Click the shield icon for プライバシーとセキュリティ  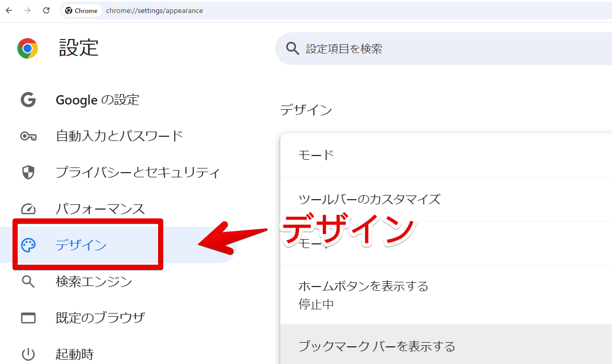[28, 173]
